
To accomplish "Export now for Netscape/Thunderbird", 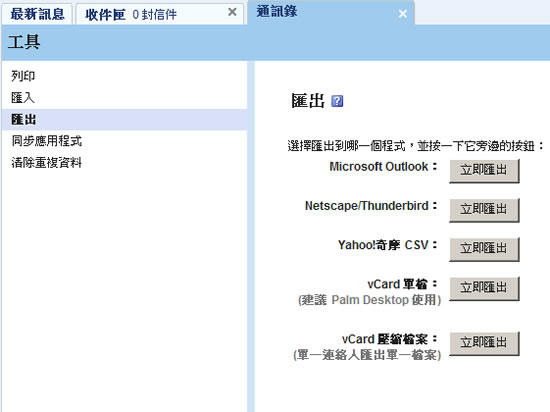I will tap(484, 210).
